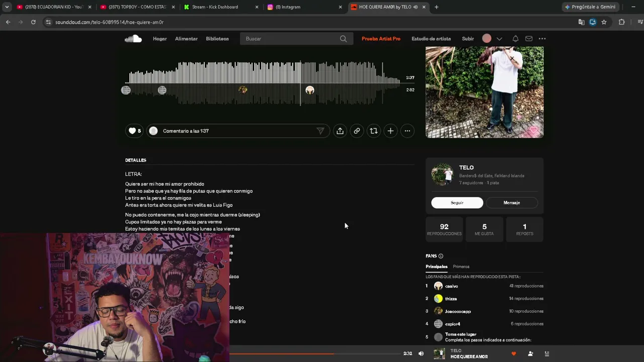Switch to the Instagram tab
This screenshot has width=644, height=362.
[304, 7]
